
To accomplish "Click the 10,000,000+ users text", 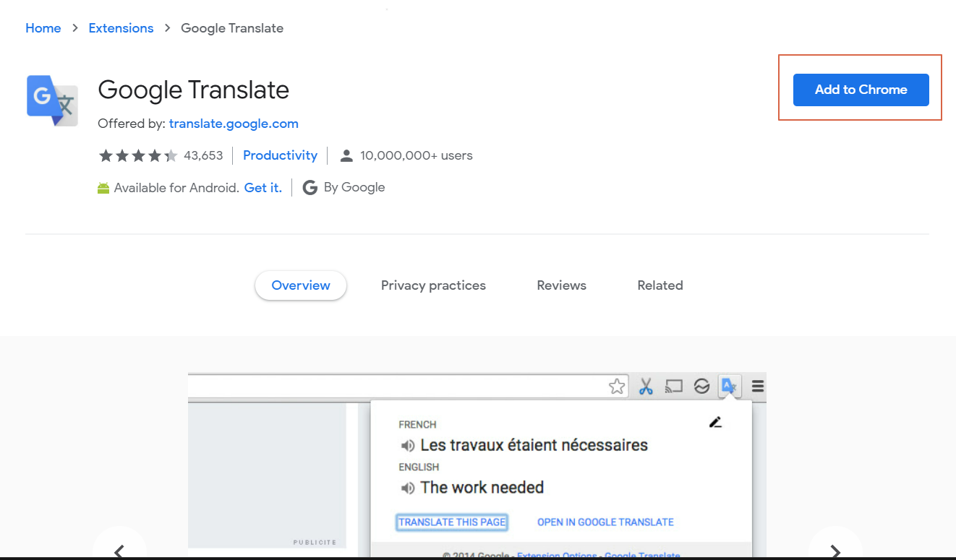I will tap(417, 155).
